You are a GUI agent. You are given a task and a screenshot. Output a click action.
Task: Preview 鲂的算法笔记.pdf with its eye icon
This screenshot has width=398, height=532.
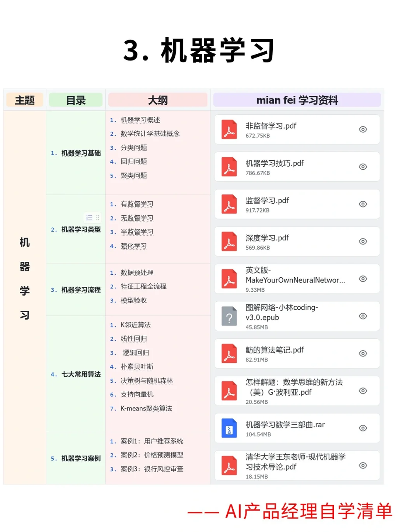[363, 353]
